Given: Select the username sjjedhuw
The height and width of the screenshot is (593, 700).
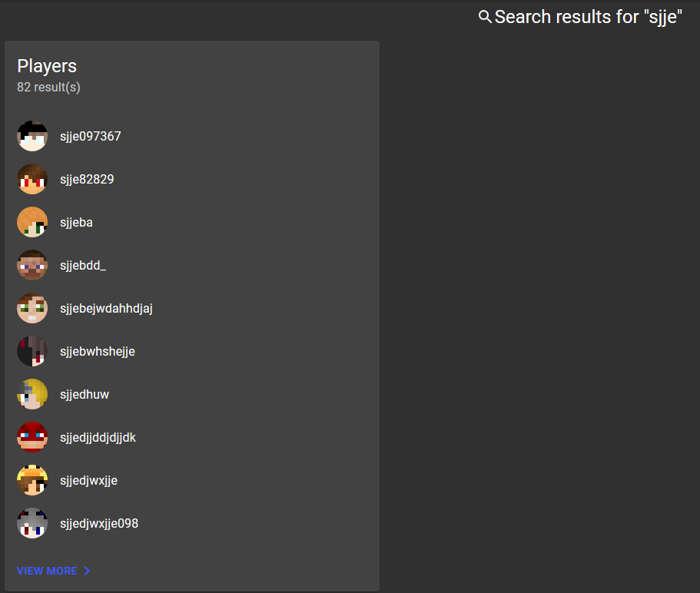Looking at the screenshot, I should 85,395.
